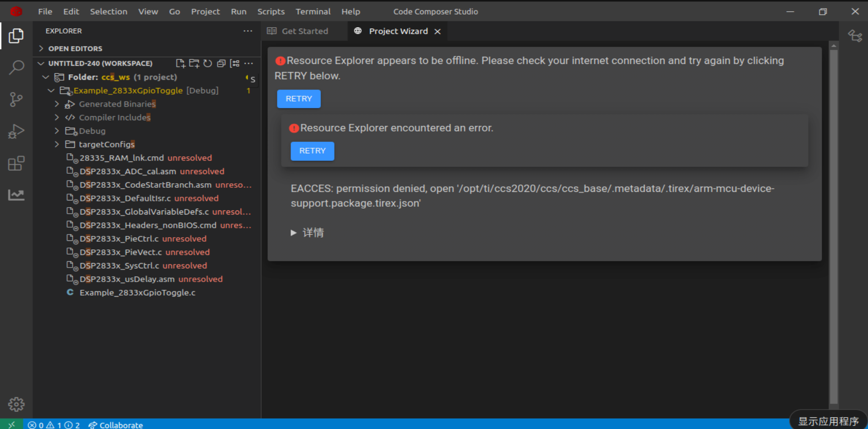
Task: Open the Project menu
Action: (205, 11)
